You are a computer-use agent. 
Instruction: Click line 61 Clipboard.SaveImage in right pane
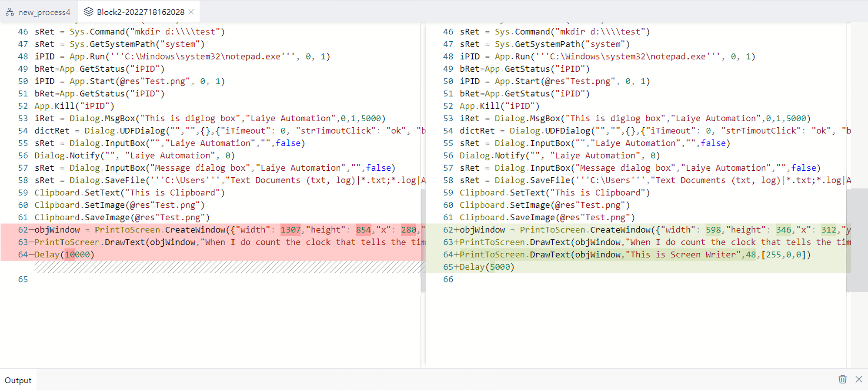(x=548, y=217)
